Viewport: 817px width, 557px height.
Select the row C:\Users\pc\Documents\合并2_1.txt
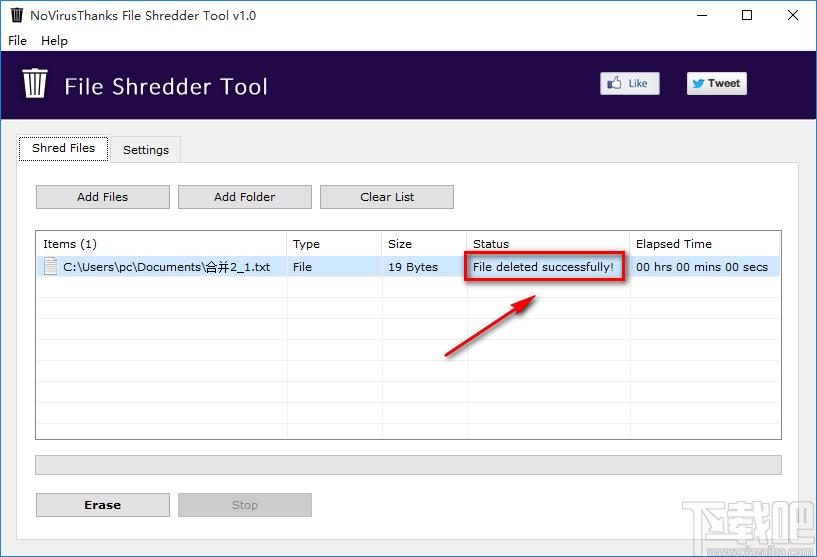click(408, 267)
